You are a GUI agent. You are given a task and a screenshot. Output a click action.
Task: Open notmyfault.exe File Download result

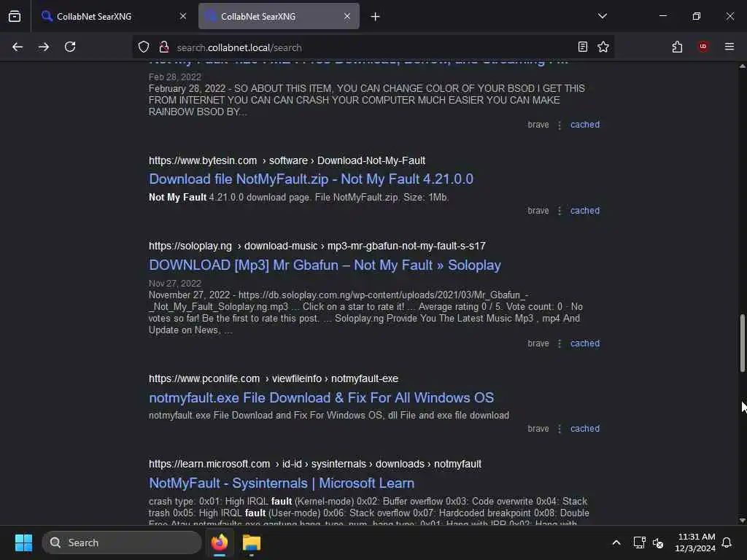pos(322,397)
